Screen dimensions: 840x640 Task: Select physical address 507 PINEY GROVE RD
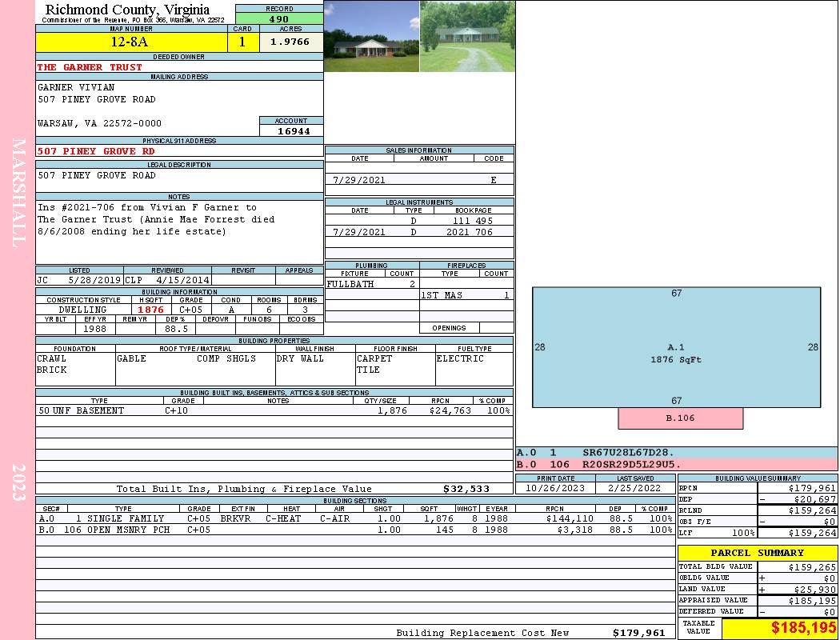[x=96, y=151]
